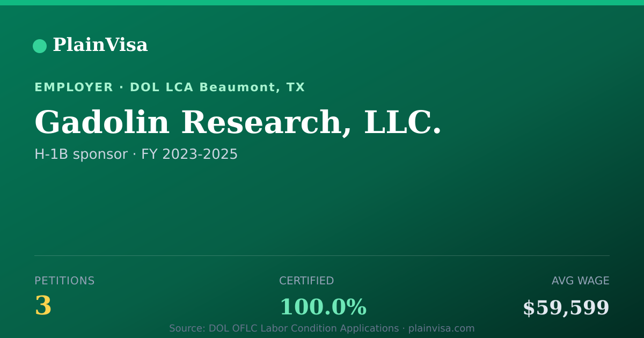
Task: Click the 100.0% certified value
Action: (323, 307)
